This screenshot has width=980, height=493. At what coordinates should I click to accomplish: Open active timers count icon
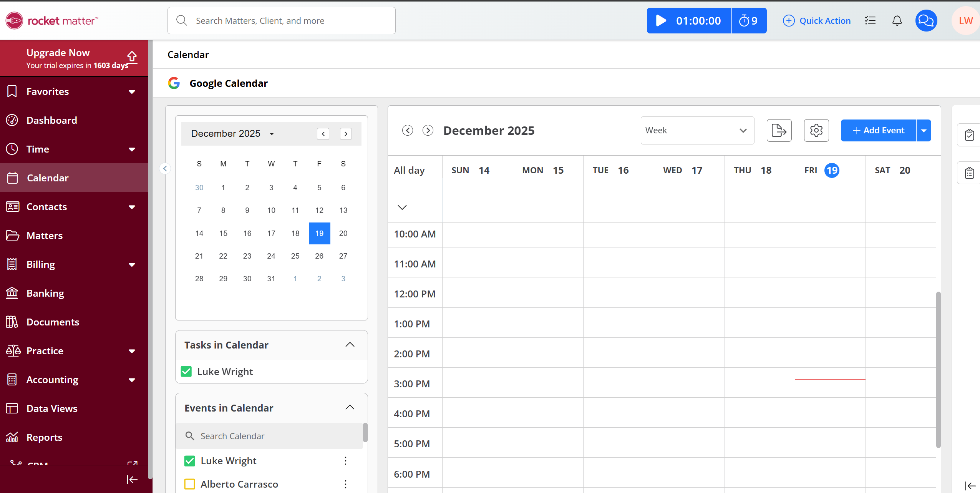coord(748,21)
